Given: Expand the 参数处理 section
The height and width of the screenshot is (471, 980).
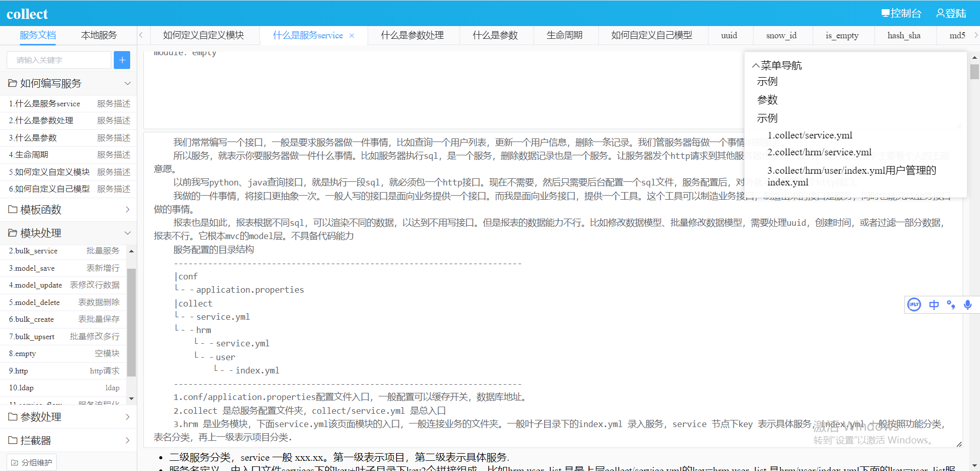Looking at the screenshot, I should (x=68, y=417).
